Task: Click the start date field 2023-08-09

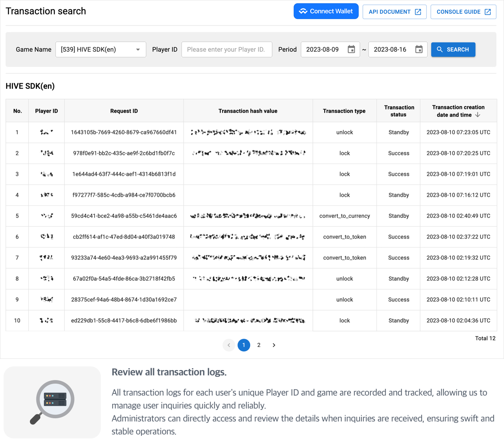Action: (330, 49)
